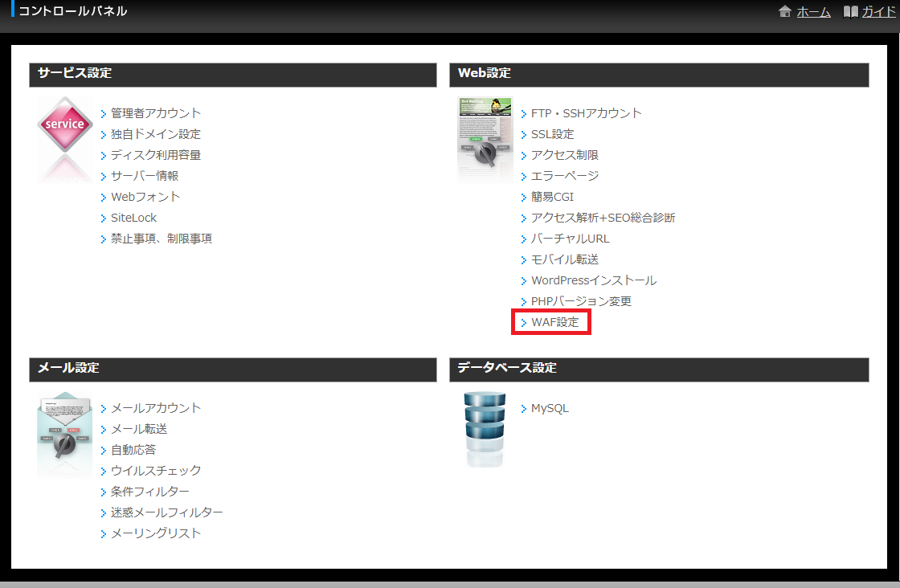The image size is (900, 588).
Task: Open PHPバージョン変更
Action: 581,301
